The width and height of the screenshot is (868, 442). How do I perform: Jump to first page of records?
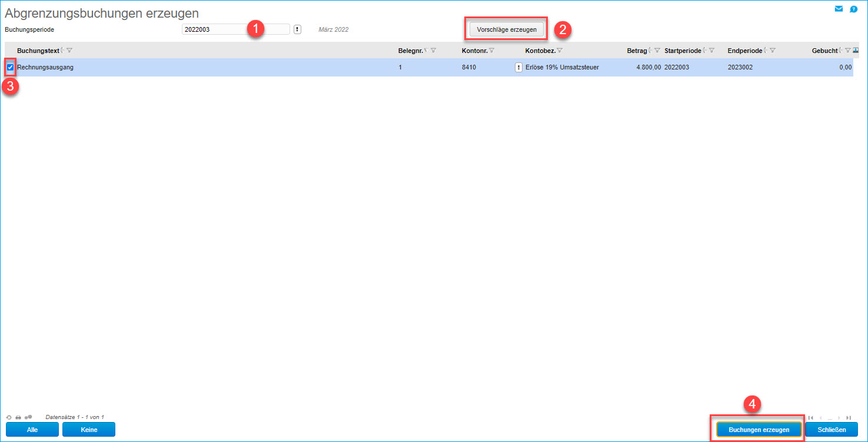[811, 417]
